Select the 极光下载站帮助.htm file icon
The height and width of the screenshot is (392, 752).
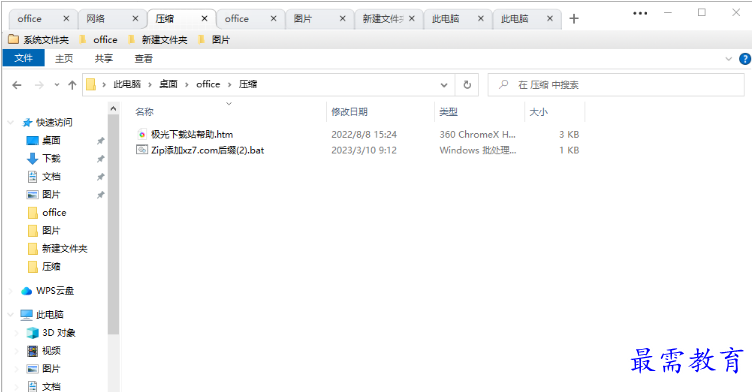tap(141, 134)
